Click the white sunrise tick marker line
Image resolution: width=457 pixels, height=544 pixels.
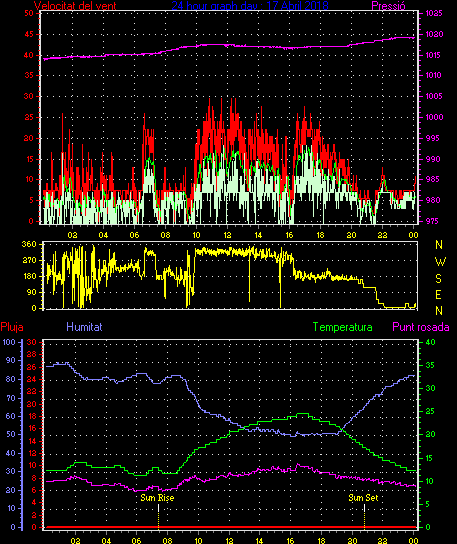point(159,508)
